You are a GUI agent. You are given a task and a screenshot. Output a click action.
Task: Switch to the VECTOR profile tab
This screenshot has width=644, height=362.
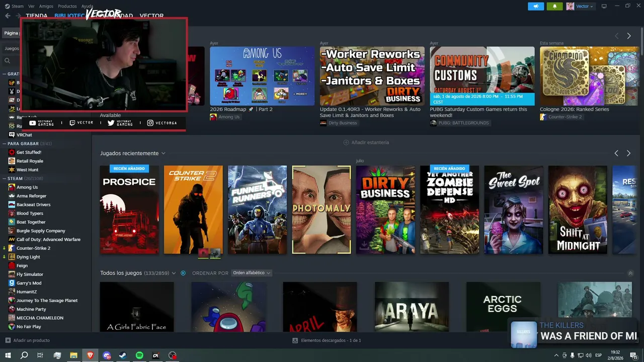[151, 16]
